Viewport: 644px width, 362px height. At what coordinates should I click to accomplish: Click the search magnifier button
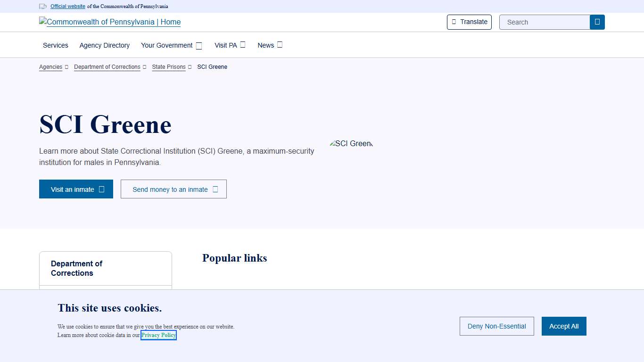(x=597, y=22)
